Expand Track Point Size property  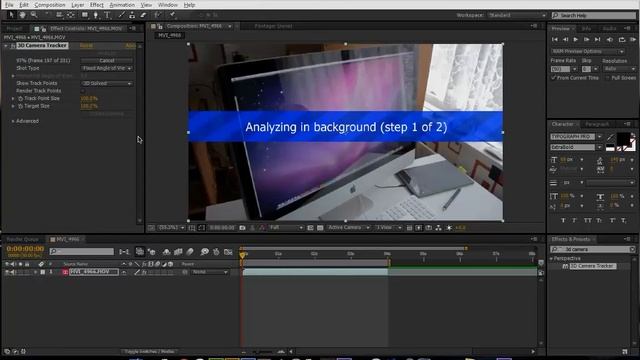pyautogui.click(x=13, y=98)
